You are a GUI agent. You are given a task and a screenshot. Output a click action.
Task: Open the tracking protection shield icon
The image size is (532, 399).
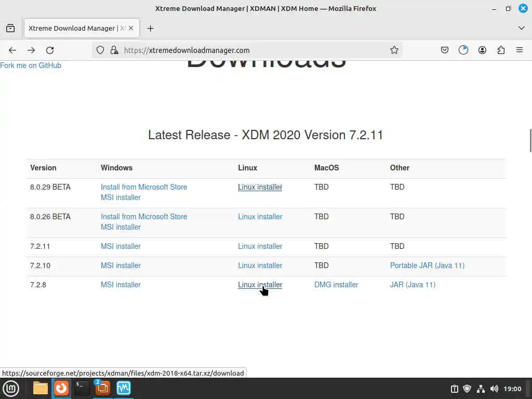pos(100,50)
